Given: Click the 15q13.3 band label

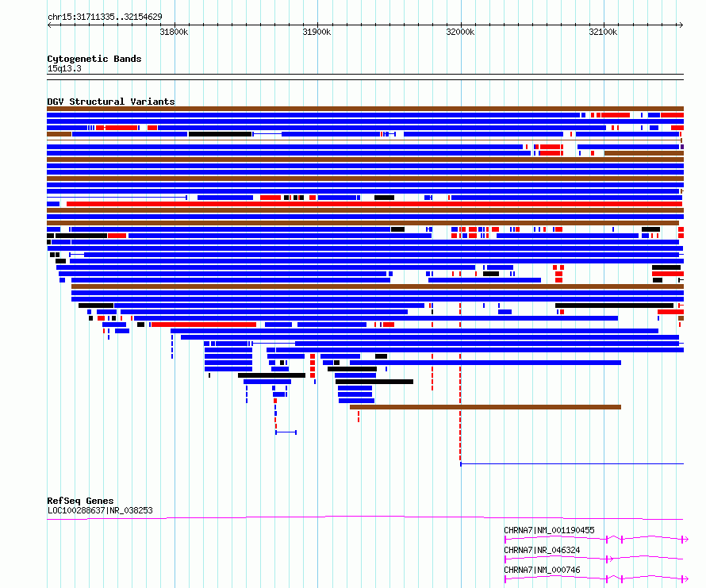Looking at the screenshot, I should [64, 68].
